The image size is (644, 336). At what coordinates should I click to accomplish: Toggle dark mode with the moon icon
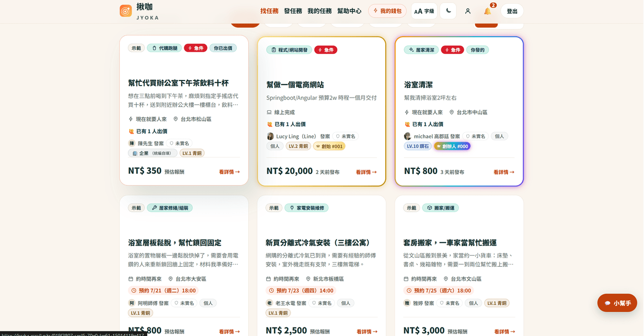(x=448, y=11)
